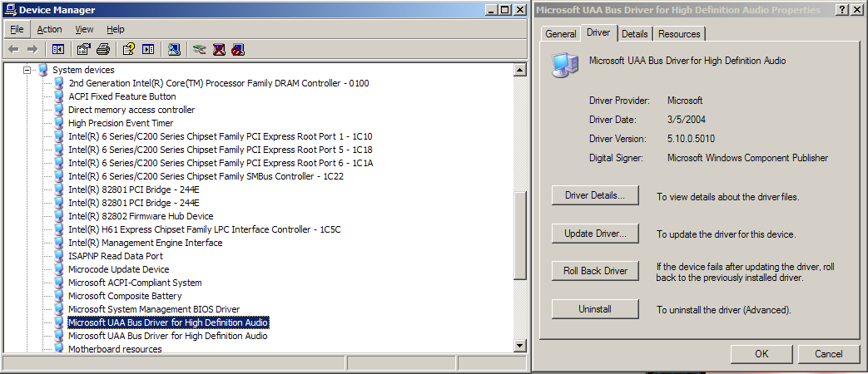
Task: Select 2nd Generation Intel Core DRAM Controller - 0100
Action: pyautogui.click(x=219, y=83)
